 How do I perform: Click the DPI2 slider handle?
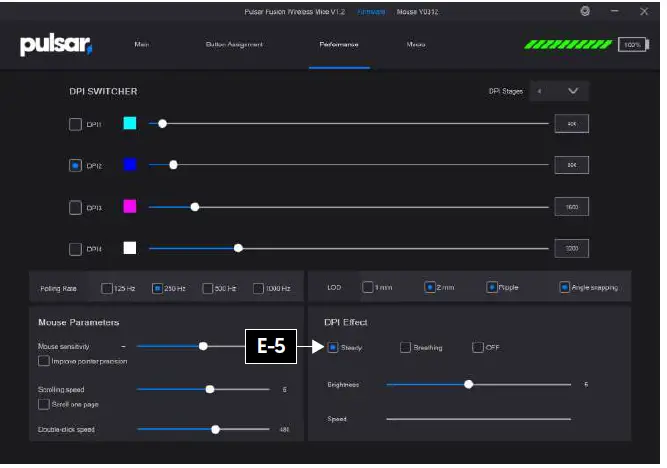point(173,165)
